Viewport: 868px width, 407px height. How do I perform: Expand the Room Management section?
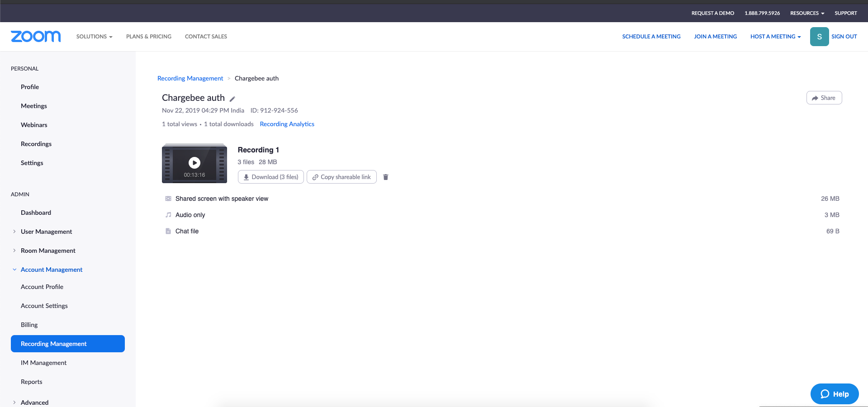pos(14,251)
